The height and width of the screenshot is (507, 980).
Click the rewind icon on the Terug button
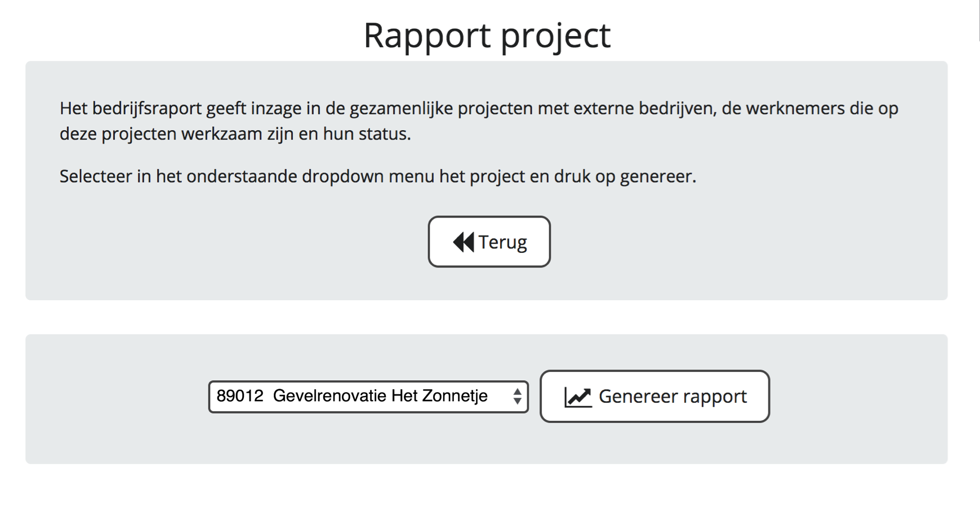click(463, 242)
